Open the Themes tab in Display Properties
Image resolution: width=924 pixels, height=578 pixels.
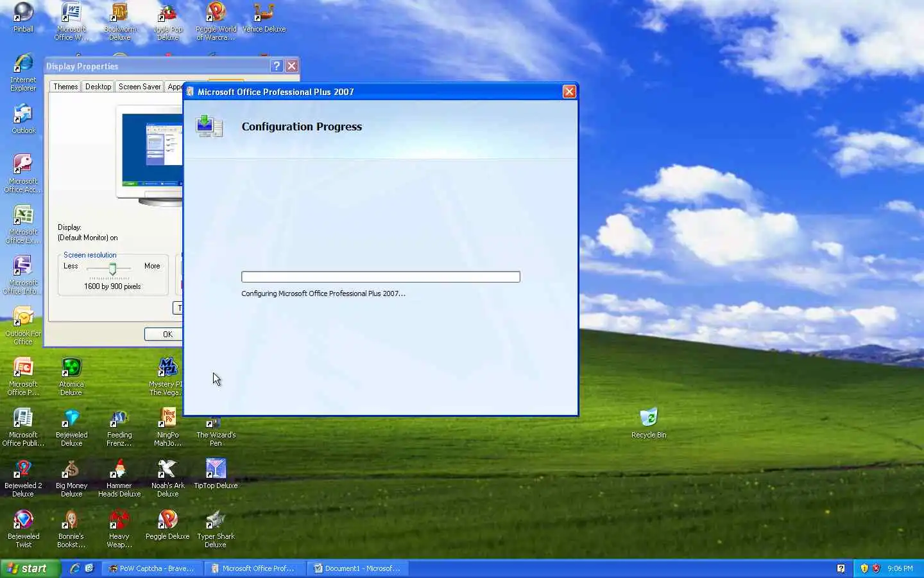[65, 87]
